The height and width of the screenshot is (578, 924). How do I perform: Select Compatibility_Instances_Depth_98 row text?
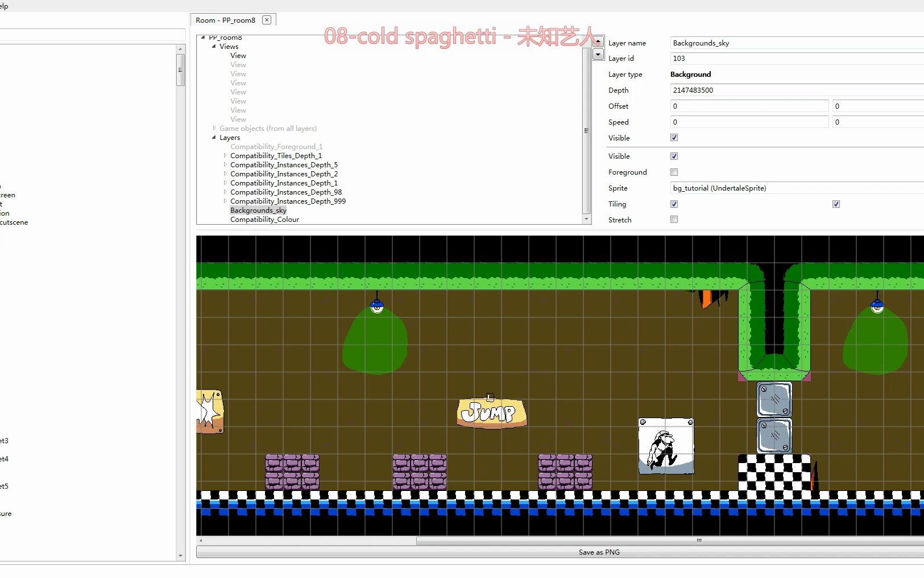click(x=286, y=192)
